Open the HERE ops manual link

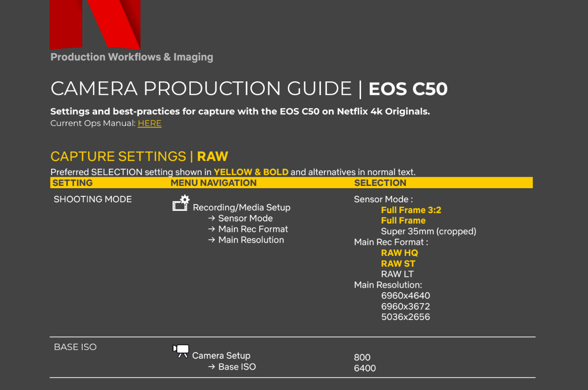(149, 123)
